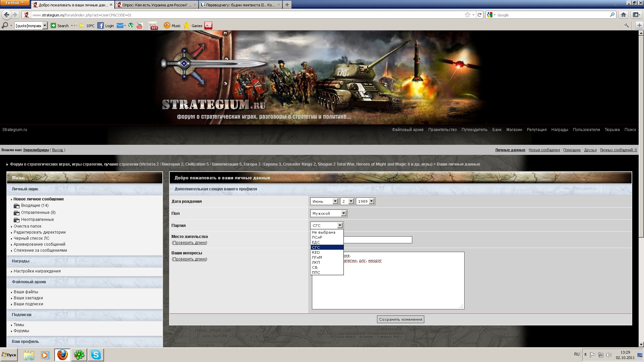Go back with the browser back arrow
Image resolution: width=644 pixels, height=362 pixels.
[6, 15]
